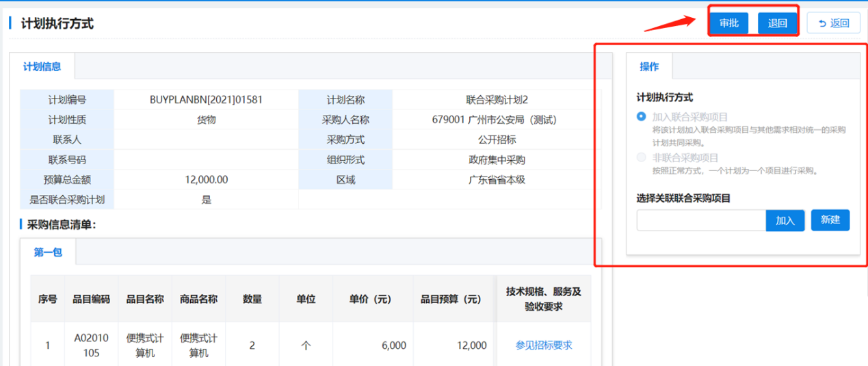Open the 操作 tab in right panel
The width and height of the screenshot is (868, 366).
click(649, 66)
